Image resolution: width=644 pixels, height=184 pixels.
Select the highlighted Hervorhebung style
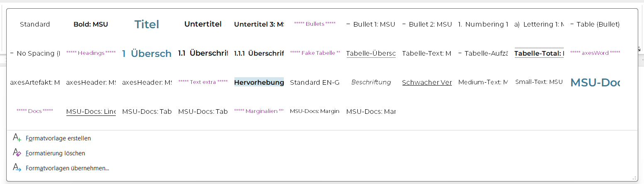click(259, 82)
